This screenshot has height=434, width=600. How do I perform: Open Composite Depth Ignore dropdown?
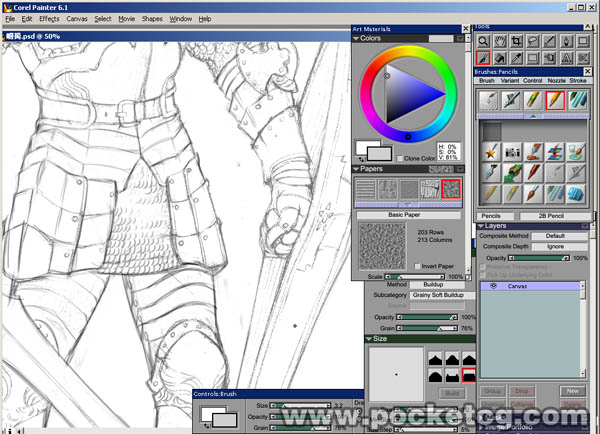559,246
